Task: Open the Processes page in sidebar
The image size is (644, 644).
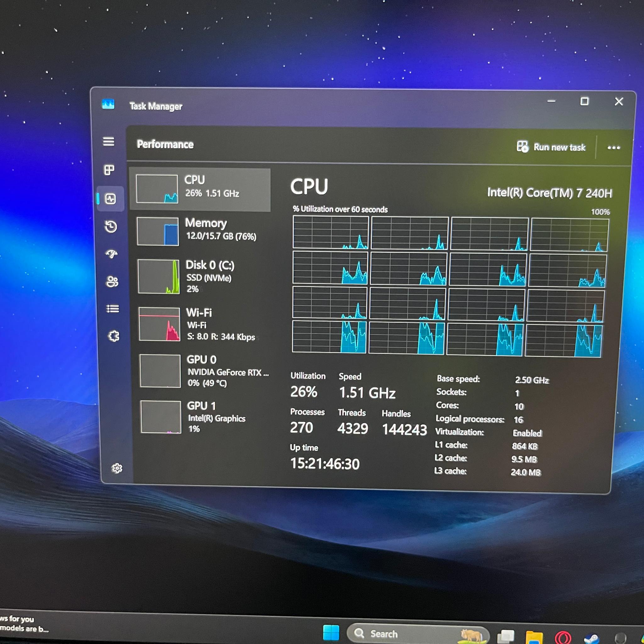Action: click(109, 170)
